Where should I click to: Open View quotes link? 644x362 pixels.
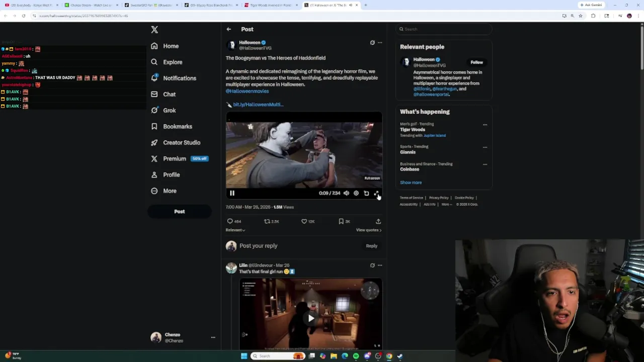point(369,230)
